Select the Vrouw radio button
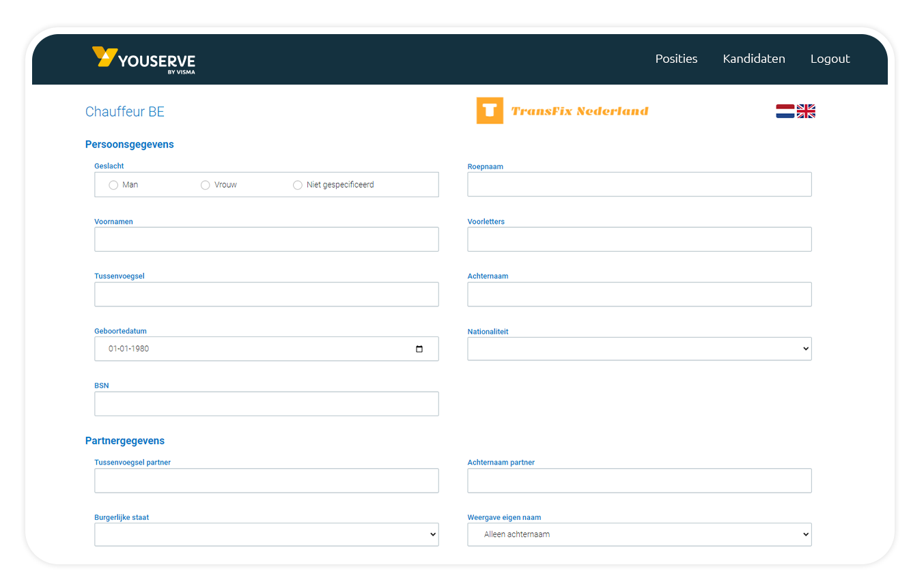This screenshot has height=580, width=924. [205, 185]
